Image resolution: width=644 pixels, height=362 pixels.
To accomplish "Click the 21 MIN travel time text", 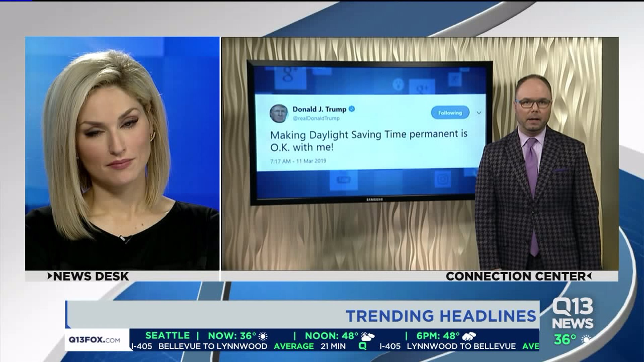I will coord(333,346).
